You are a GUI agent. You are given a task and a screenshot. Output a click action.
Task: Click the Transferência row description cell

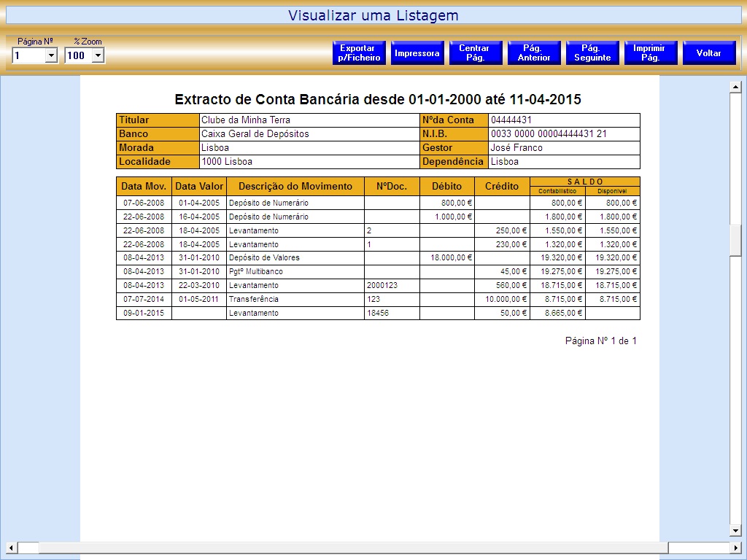[x=295, y=300]
